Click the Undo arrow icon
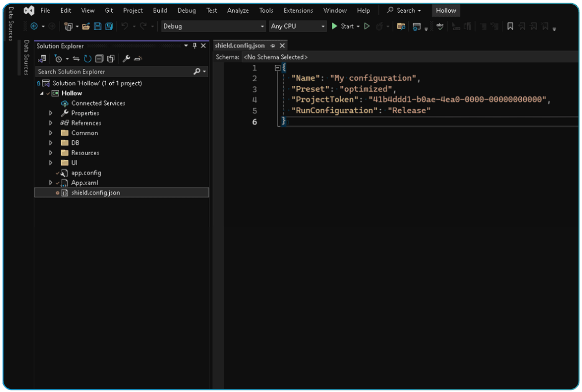Viewport: 582px width, 392px height. pos(125,26)
